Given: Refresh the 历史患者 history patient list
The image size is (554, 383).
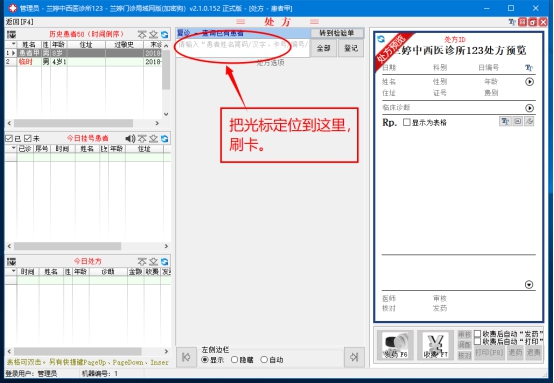Looking at the screenshot, I should [x=165, y=34].
